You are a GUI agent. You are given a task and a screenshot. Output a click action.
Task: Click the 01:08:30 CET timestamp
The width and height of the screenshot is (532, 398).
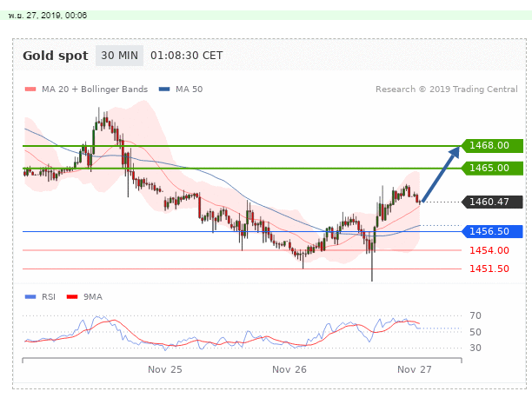point(187,56)
